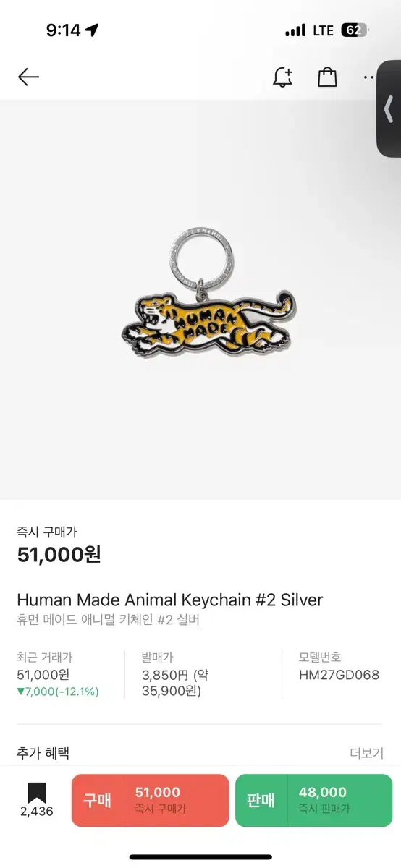Tap the 최근 거래가 51,000원 value
This screenshot has width=401, height=868.
(43, 674)
